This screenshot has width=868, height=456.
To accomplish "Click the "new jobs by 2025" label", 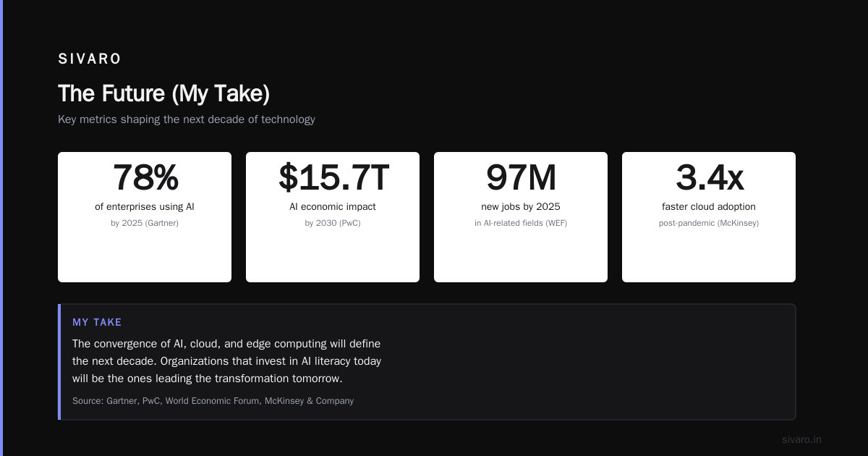I will click(x=521, y=207).
